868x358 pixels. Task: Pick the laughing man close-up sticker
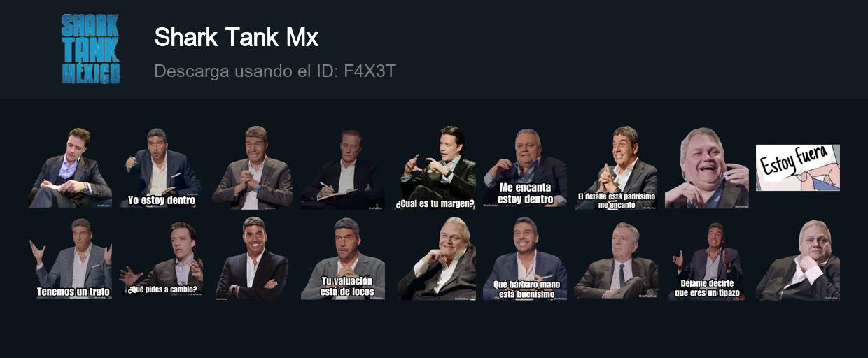pos(707,168)
